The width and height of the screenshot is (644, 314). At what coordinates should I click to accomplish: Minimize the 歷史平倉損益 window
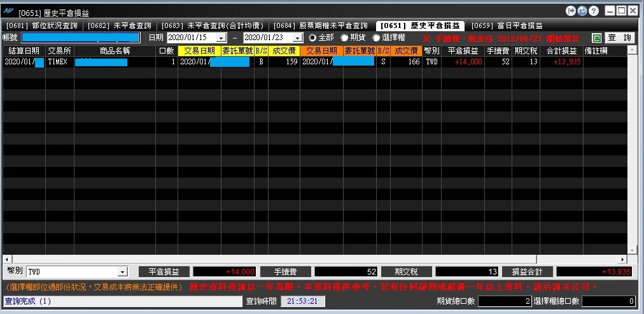click(611, 11)
